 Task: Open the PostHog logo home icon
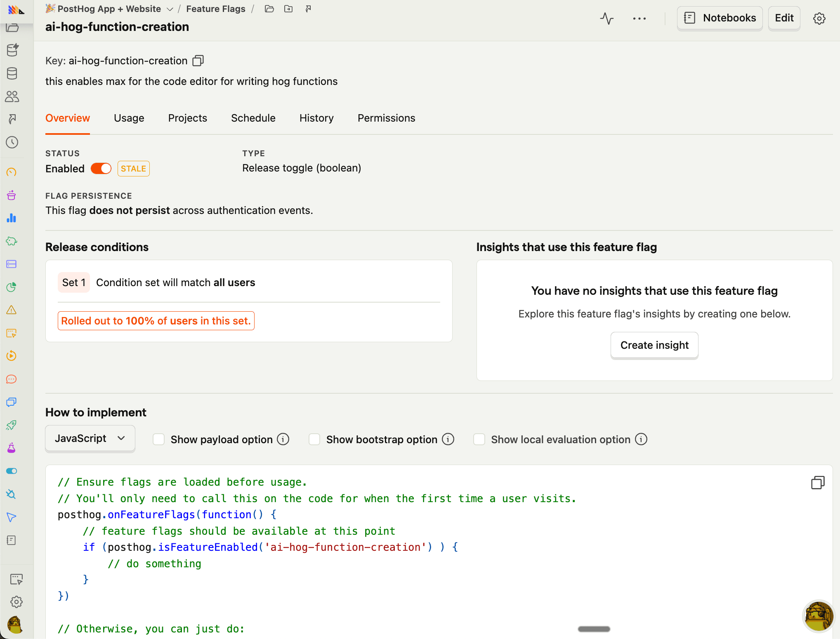(16, 10)
